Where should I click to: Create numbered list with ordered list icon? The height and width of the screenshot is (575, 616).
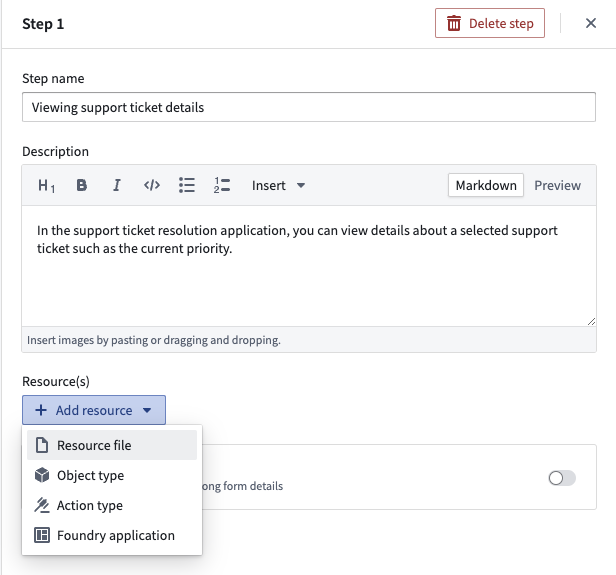(x=222, y=185)
